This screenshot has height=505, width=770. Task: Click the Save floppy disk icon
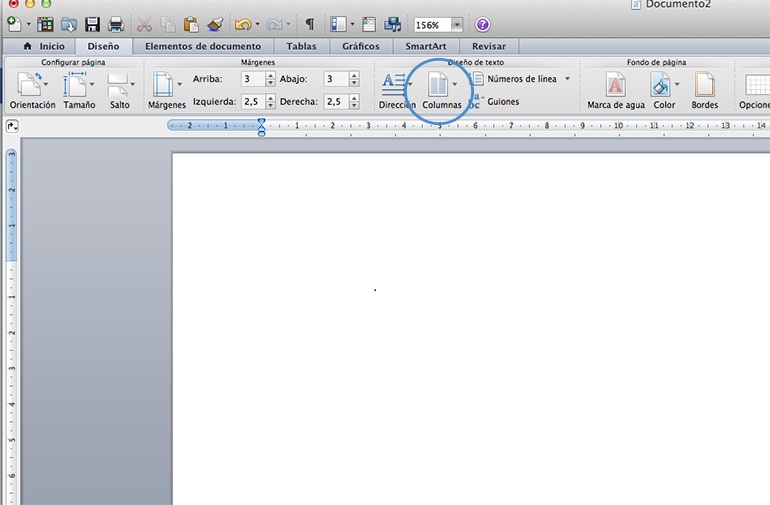(93, 24)
